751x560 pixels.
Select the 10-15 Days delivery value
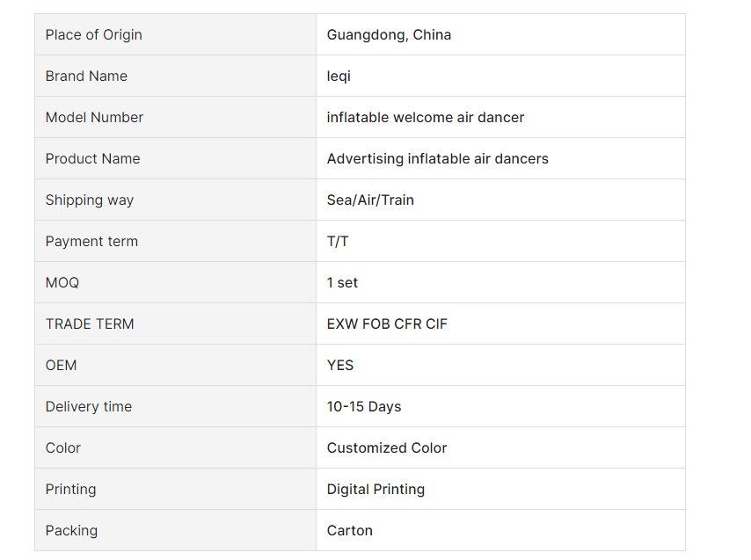(364, 406)
